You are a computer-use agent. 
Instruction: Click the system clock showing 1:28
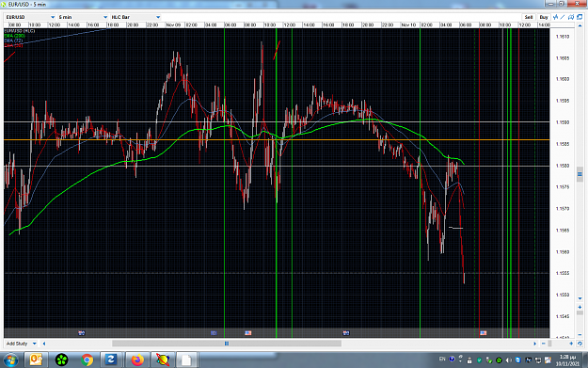point(567,360)
